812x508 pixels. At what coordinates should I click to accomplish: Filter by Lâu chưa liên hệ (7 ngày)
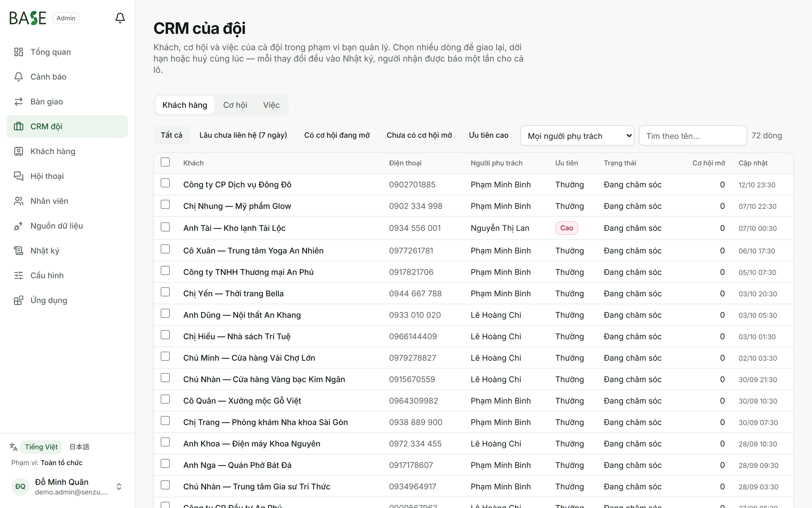243,135
